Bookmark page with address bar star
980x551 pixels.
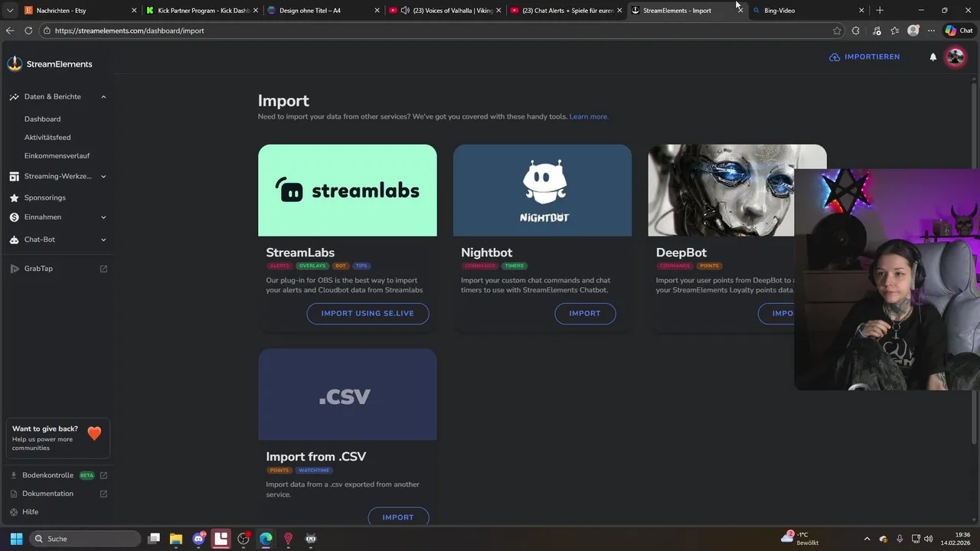click(837, 31)
